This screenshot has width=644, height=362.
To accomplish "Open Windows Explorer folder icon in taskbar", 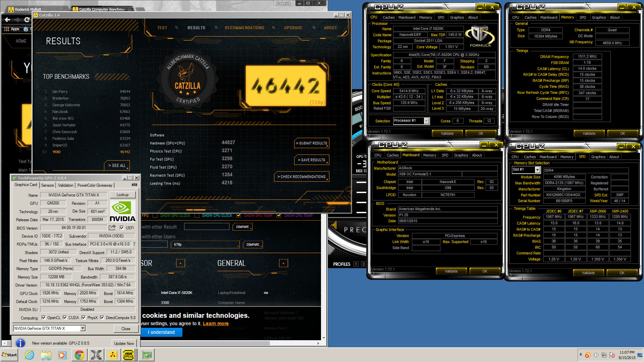I will (x=46, y=355).
